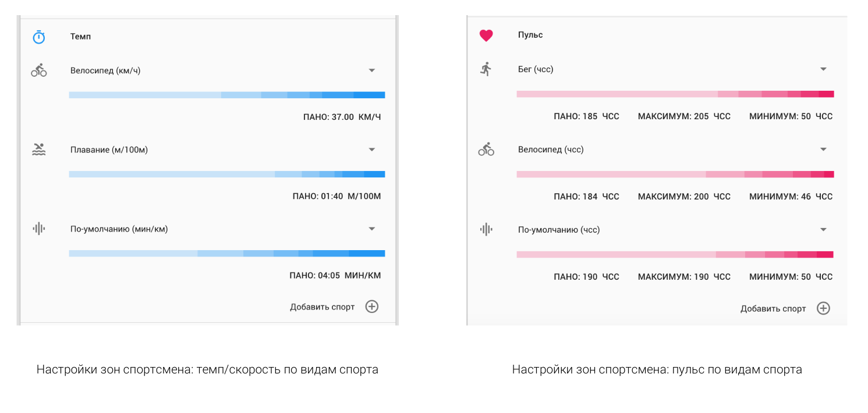Viewport: 868px width, 413px height.
Task: Click the waveform icon beside По-умолчанию (мин/км)
Action: coord(38,229)
